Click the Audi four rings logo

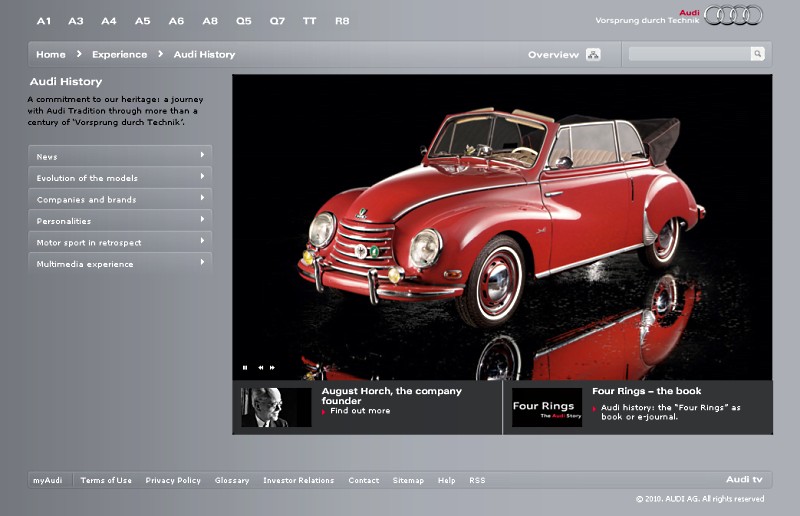click(734, 15)
